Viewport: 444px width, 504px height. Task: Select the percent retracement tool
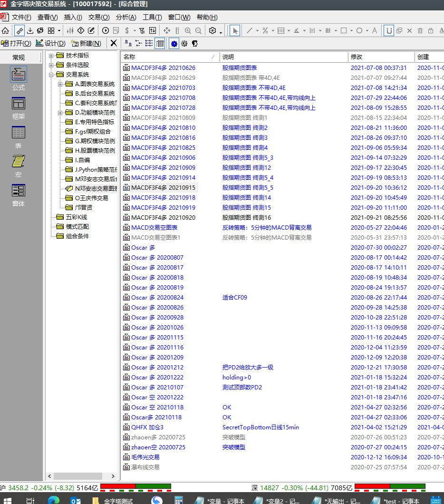pos(265,30)
